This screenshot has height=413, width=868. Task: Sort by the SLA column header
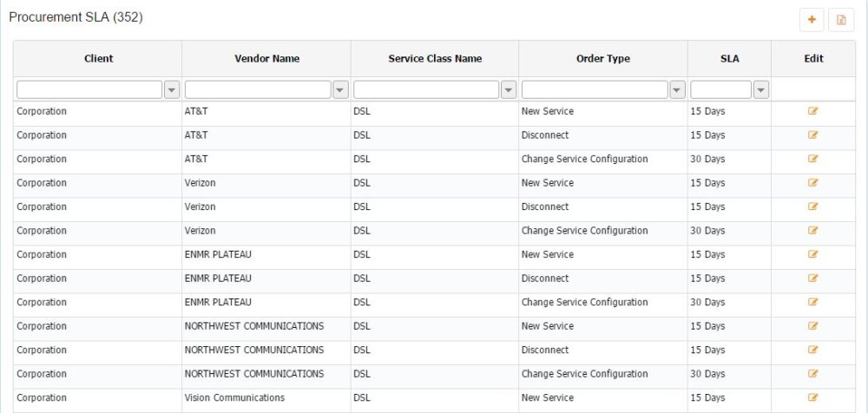point(729,59)
